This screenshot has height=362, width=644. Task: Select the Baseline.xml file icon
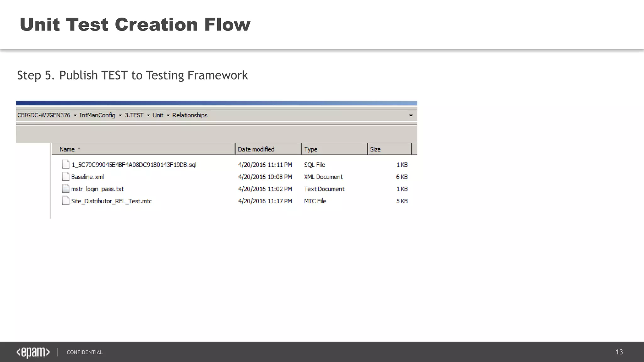(66, 177)
